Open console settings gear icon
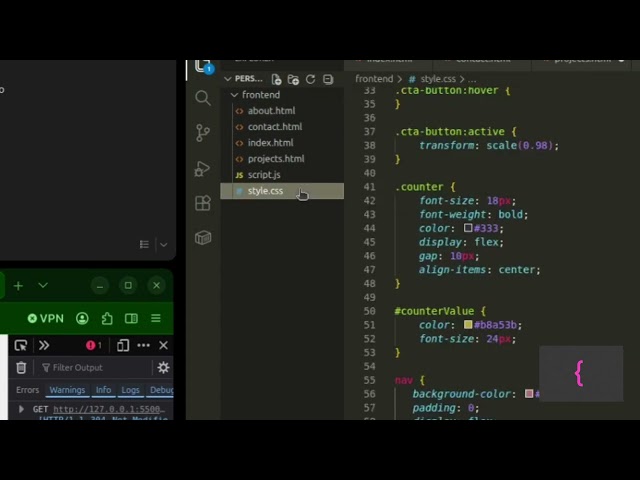Image resolution: width=640 pixels, height=480 pixels. pyautogui.click(x=163, y=368)
